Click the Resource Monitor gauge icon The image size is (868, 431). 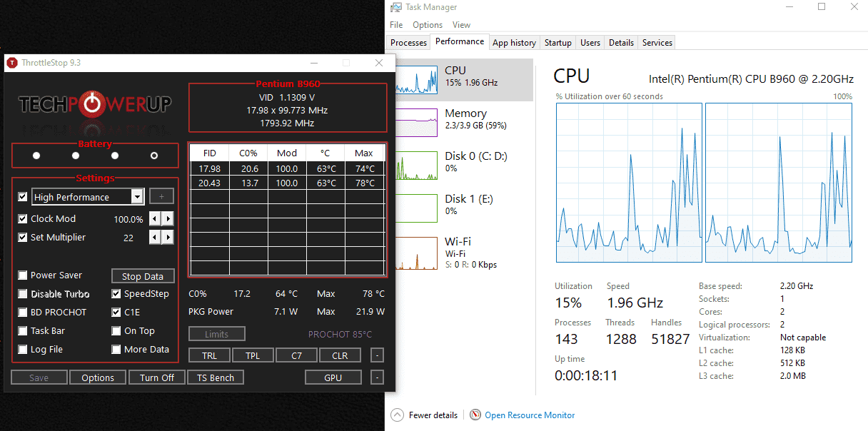coord(475,415)
